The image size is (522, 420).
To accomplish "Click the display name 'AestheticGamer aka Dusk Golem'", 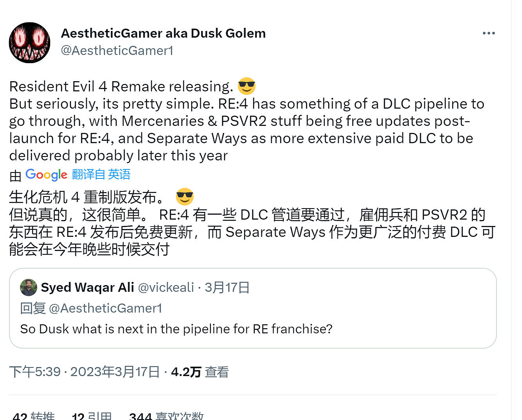I will tap(163, 33).
